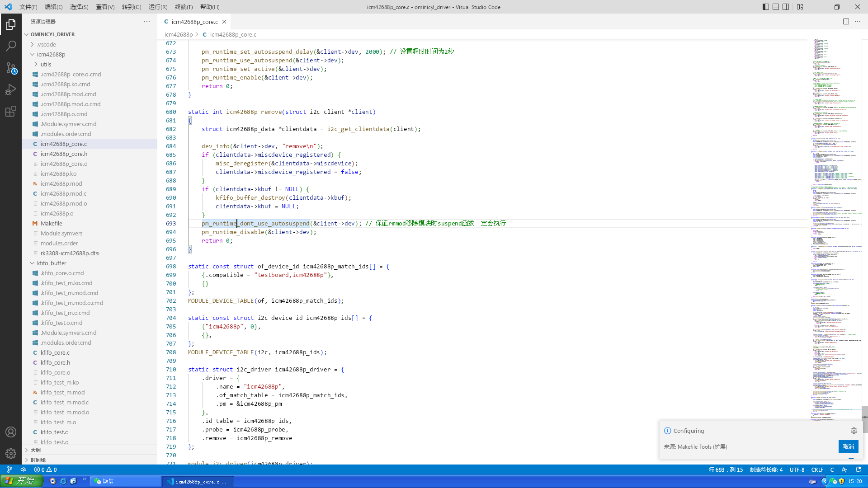Viewport: 868px width, 488px height.
Task: Click the Manage gear icon
Action: (11, 453)
